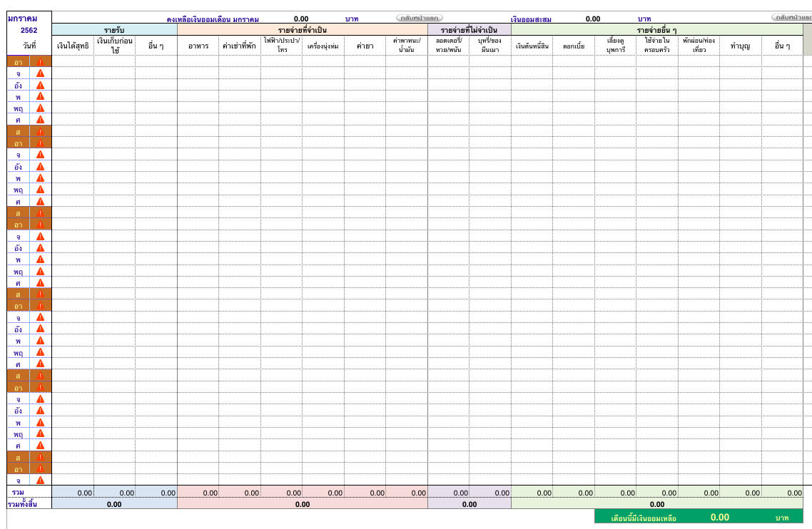Click the บุหรี่/ของมึนเมา column header
This screenshot has width=812, height=529.
pyautogui.click(x=490, y=46)
